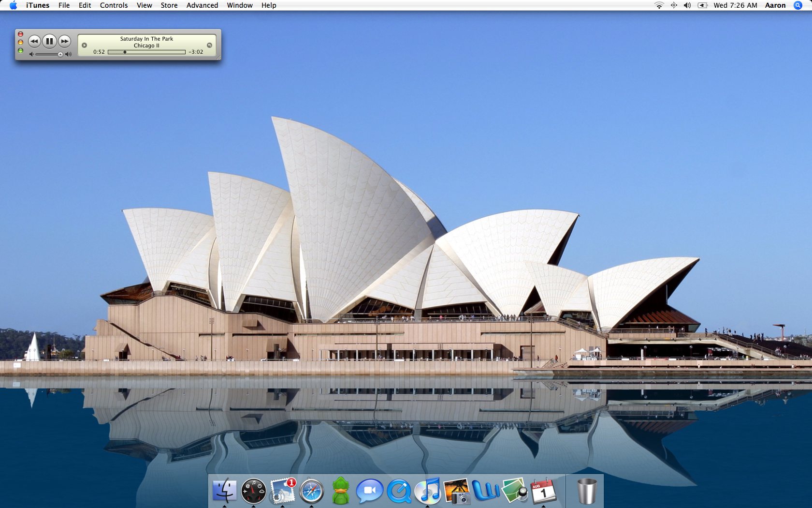Click the song progress bar diamond marker

coord(125,52)
